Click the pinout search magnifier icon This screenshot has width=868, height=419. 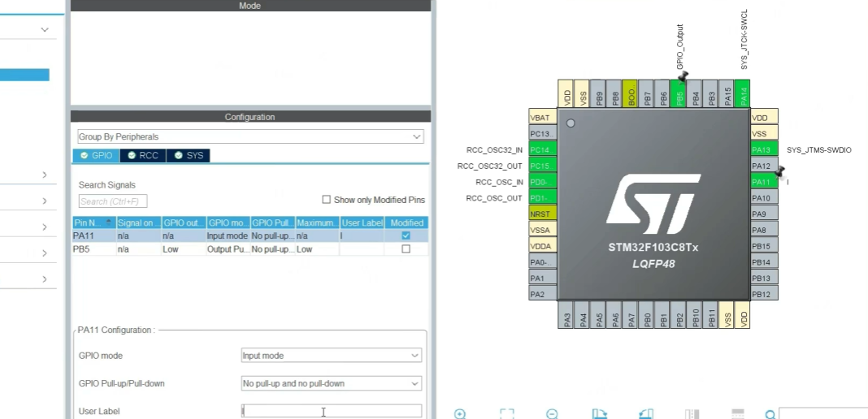pyautogui.click(x=770, y=414)
